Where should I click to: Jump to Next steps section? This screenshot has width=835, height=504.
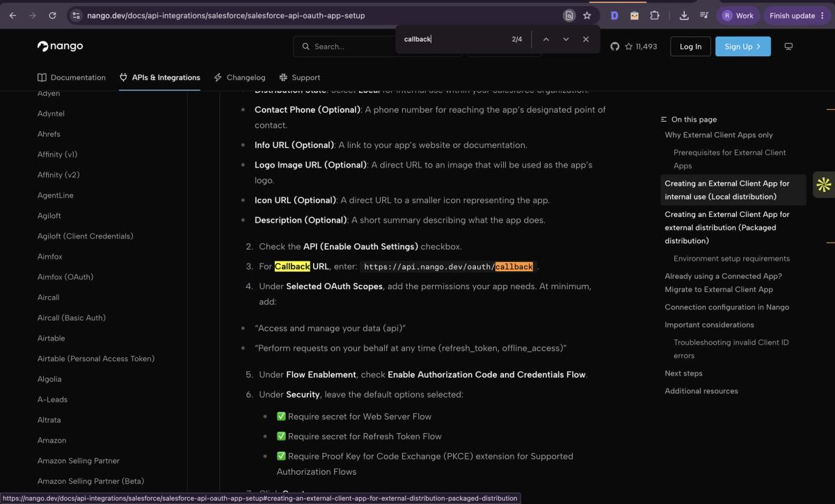click(x=683, y=373)
